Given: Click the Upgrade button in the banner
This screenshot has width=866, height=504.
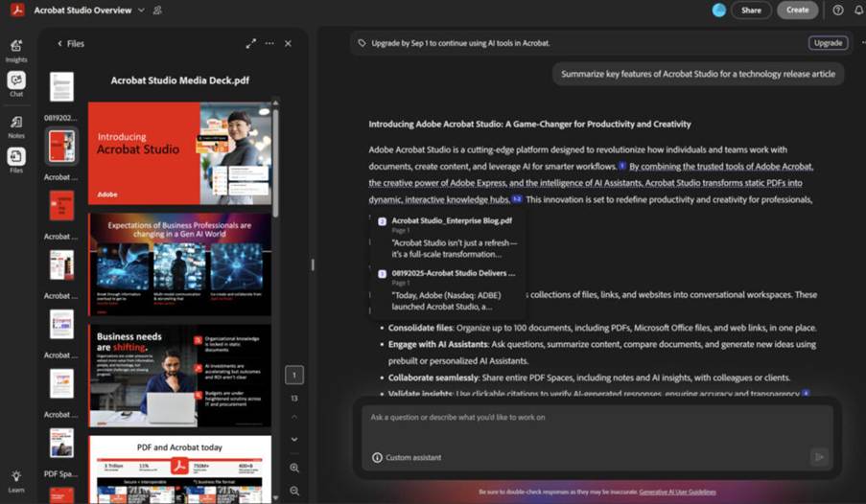Looking at the screenshot, I should pyautogui.click(x=828, y=43).
